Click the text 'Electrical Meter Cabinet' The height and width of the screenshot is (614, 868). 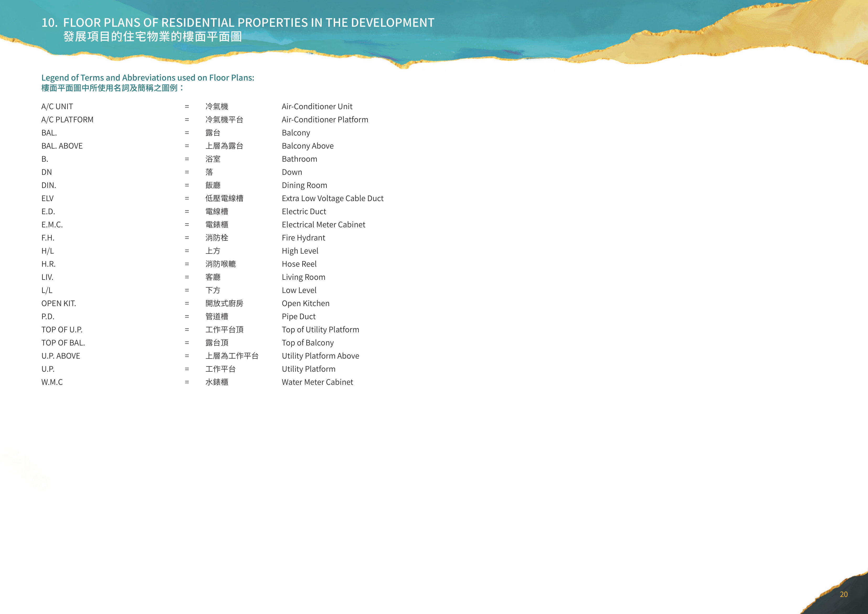(323, 225)
